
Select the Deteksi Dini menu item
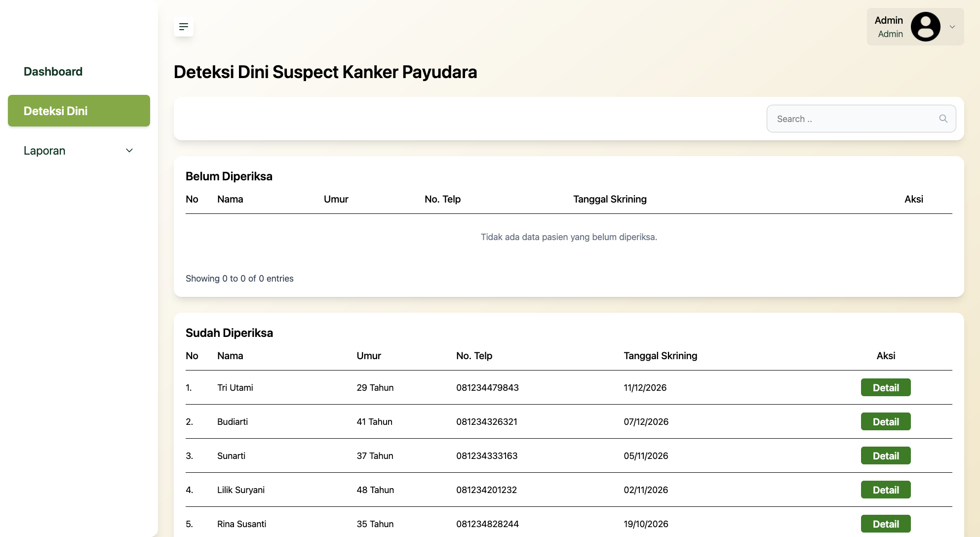[79, 111]
